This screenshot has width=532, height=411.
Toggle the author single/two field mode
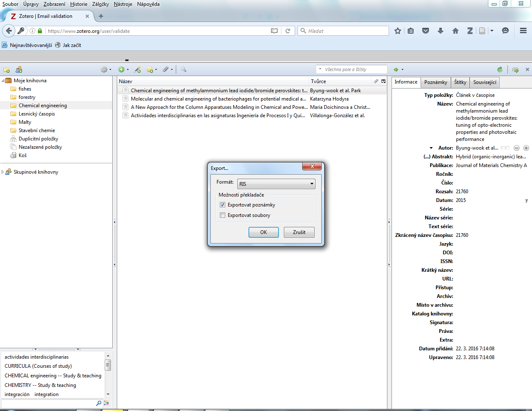point(505,148)
